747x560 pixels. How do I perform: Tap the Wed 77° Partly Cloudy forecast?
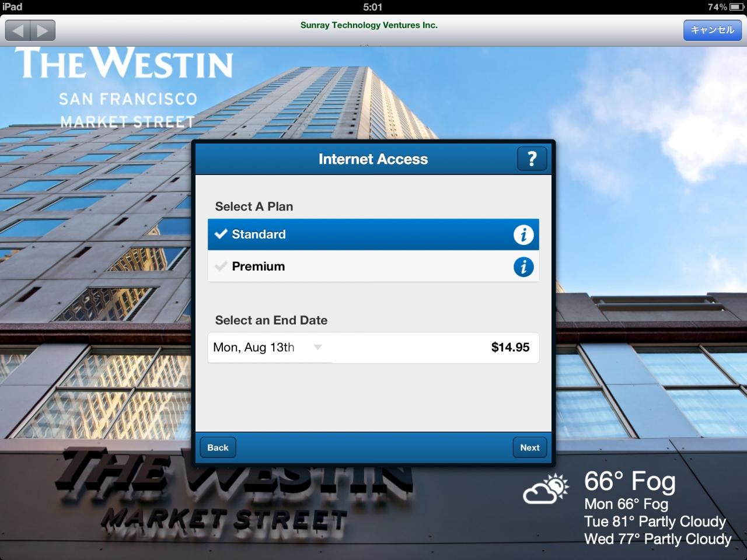point(658,539)
